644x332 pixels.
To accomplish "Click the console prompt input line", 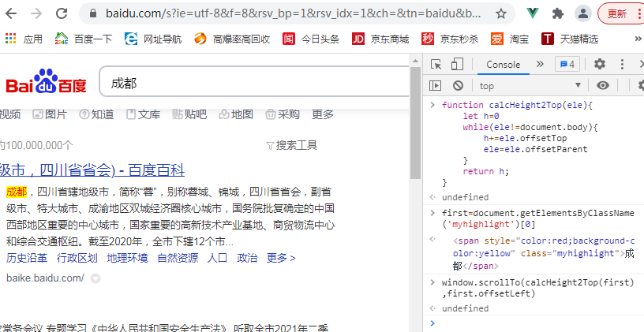I will pos(537,323).
